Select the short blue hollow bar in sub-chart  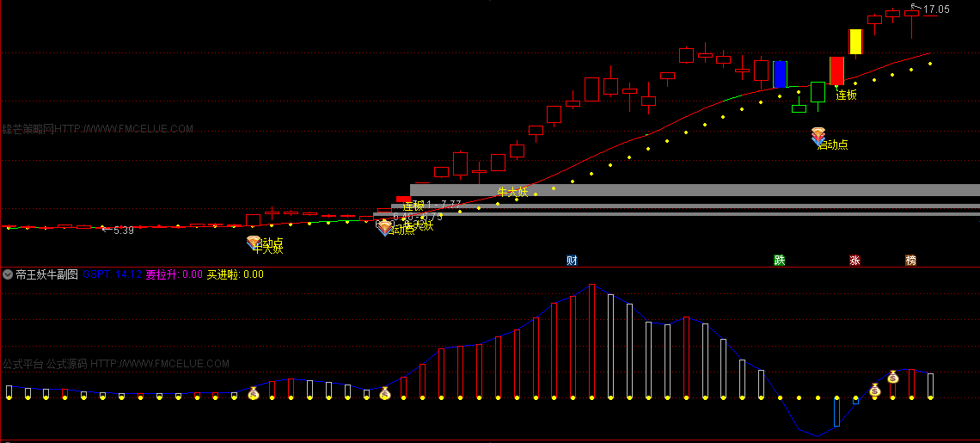(855, 401)
